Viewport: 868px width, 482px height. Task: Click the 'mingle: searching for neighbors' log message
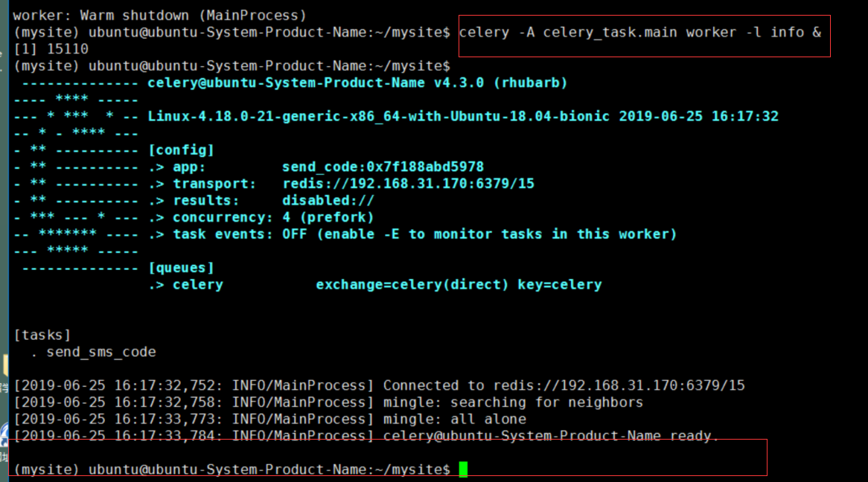[x=513, y=402]
